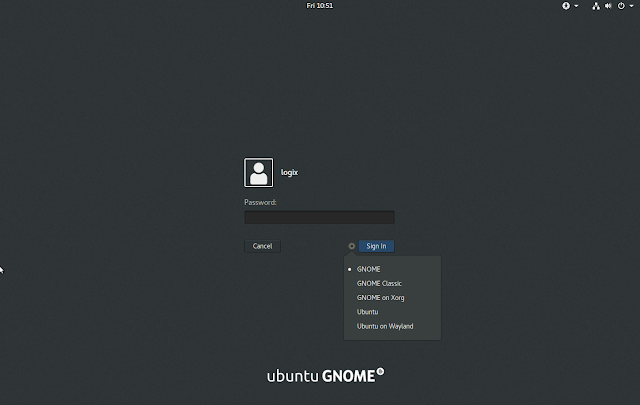The width and height of the screenshot is (640, 405).
Task: Toggle the session chooser gear icon
Action: (351, 246)
